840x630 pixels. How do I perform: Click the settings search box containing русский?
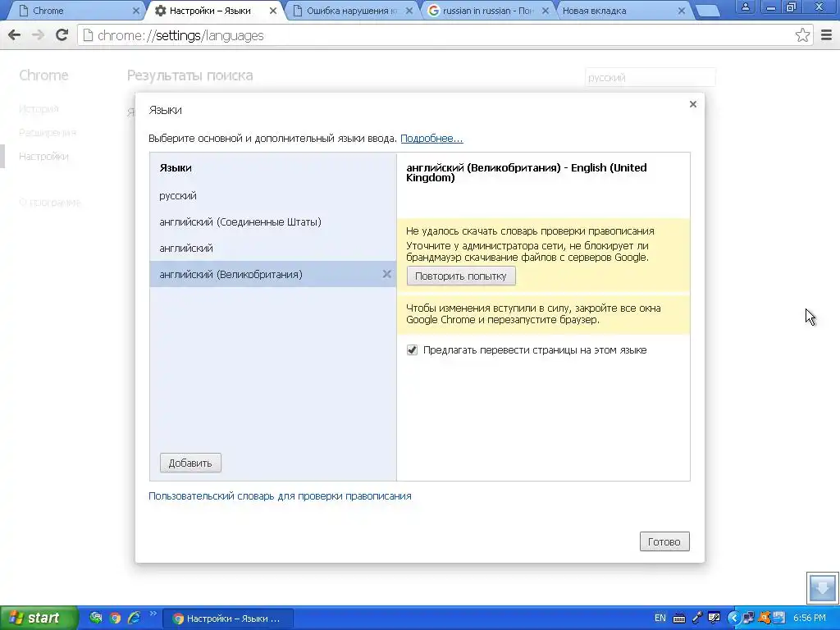[x=650, y=78]
